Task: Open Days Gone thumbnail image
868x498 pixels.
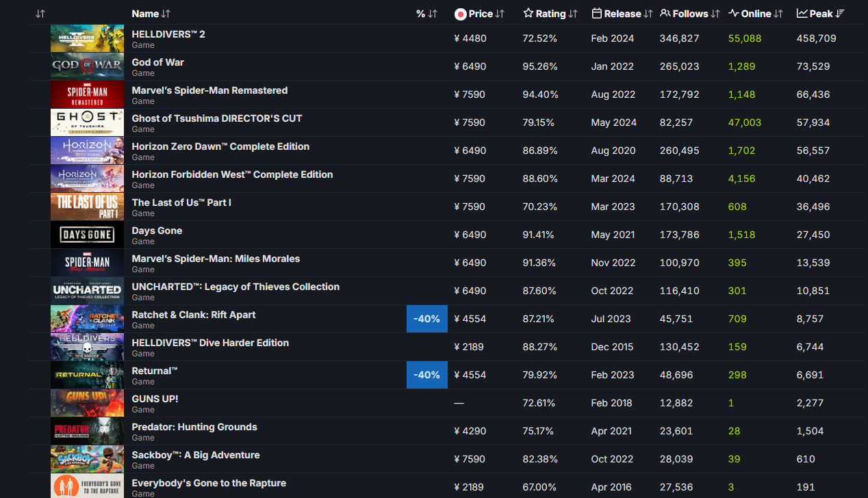Action: click(x=87, y=235)
